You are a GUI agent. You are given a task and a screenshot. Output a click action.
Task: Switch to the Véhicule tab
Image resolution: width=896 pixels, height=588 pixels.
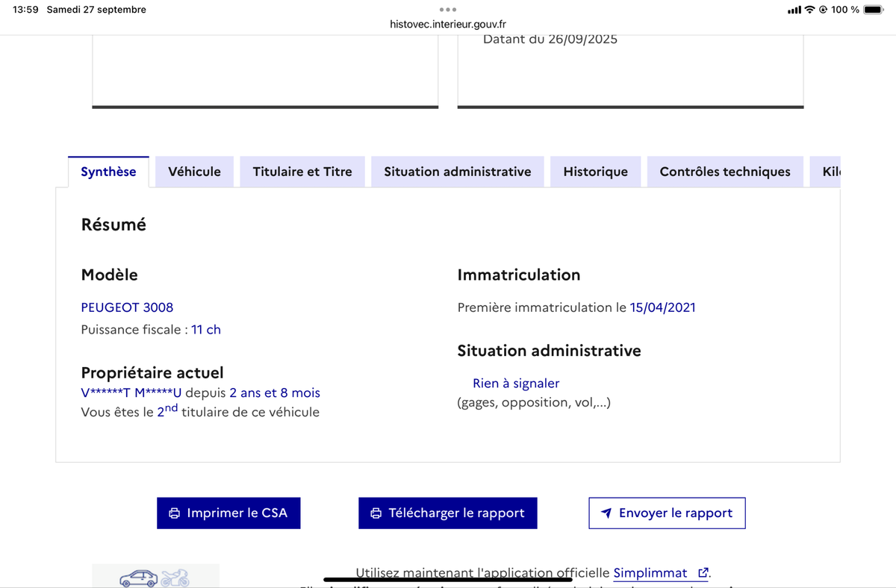(x=194, y=172)
